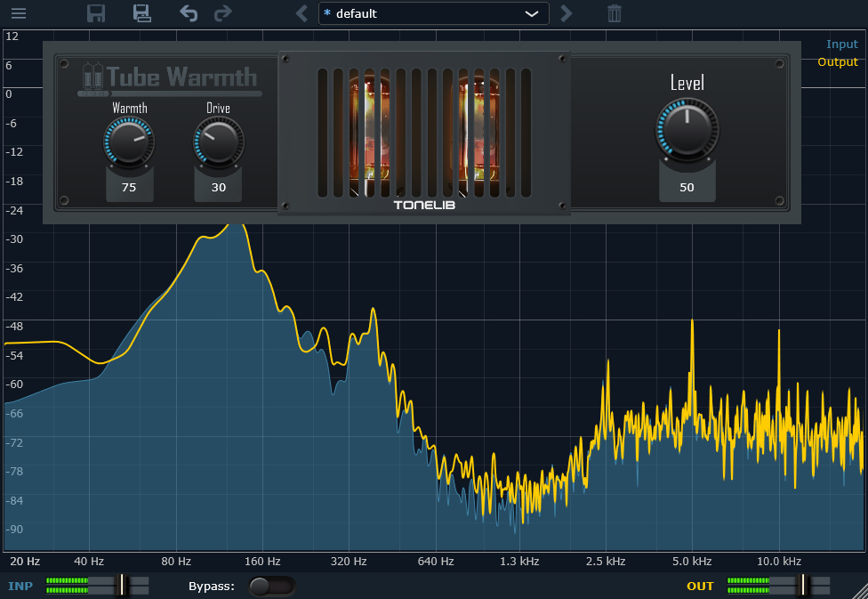This screenshot has height=599, width=868.
Task: Click the Level knob
Action: click(687, 130)
